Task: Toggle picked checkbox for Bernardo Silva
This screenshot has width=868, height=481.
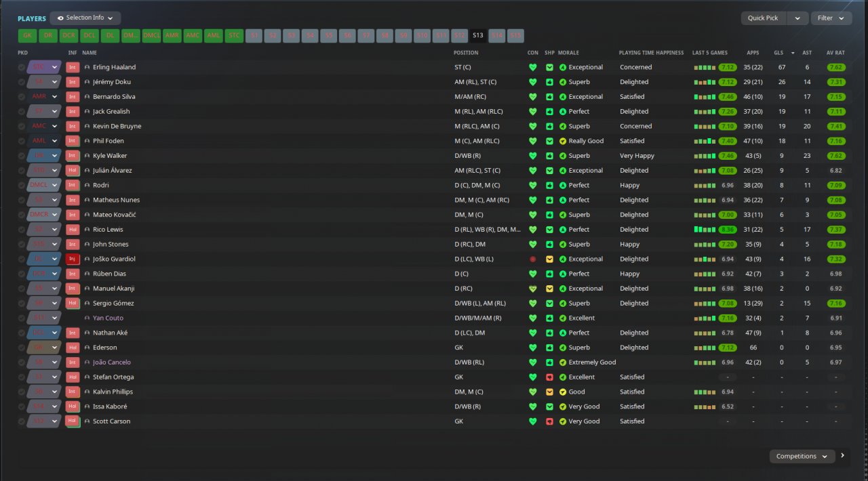Action: point(22,97)
